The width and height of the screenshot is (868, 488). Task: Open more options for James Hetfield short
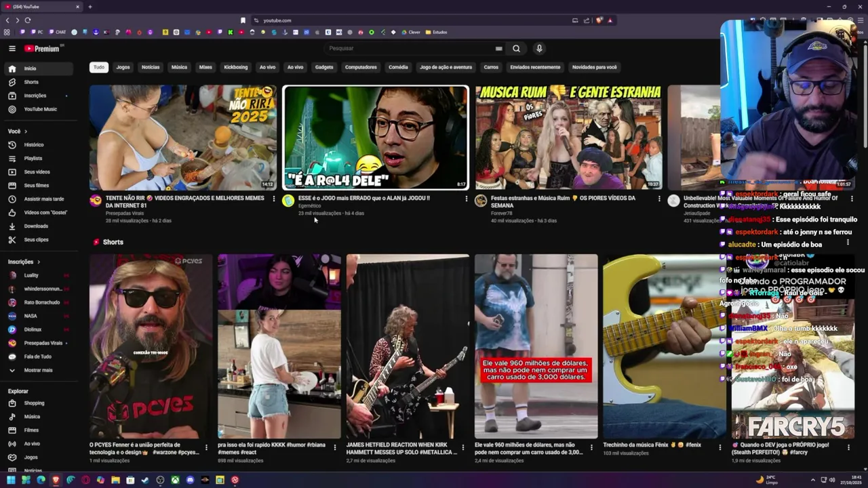tap(463, 447)
